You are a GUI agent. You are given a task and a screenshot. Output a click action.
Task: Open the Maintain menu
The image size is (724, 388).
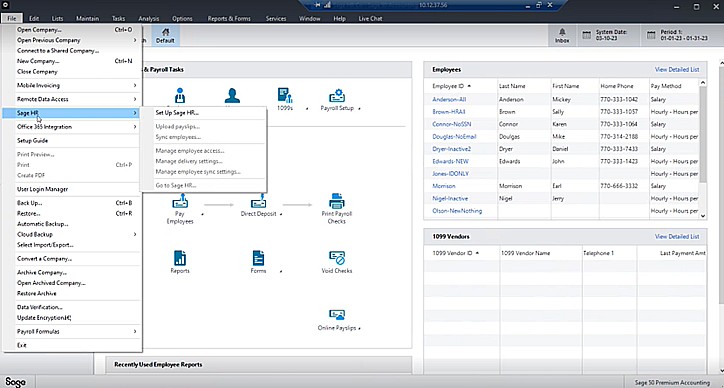point(87,18)
